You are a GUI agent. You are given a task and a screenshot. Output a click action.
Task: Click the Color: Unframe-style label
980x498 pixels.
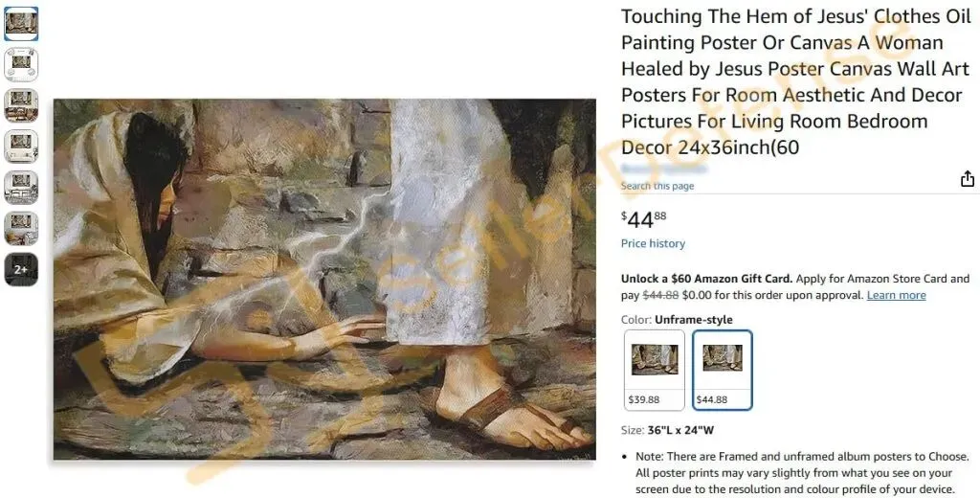tap(677, 320)
